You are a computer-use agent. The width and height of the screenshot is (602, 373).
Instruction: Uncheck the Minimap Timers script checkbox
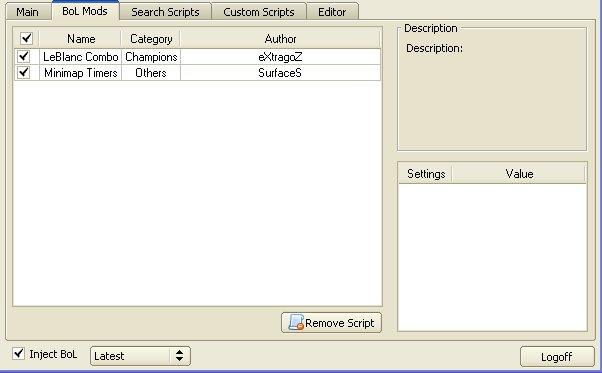[x=24, y=73]
